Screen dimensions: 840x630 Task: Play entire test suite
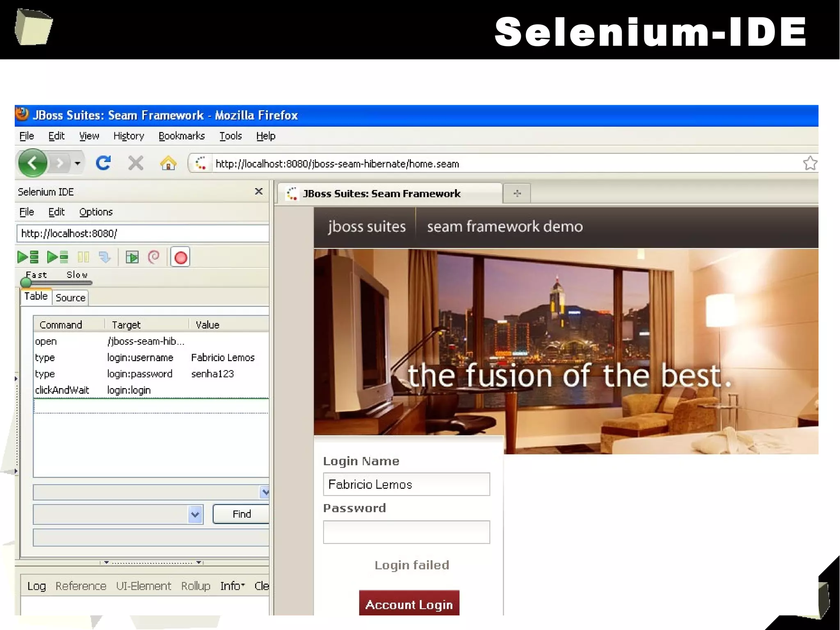(x=28, y=257)
